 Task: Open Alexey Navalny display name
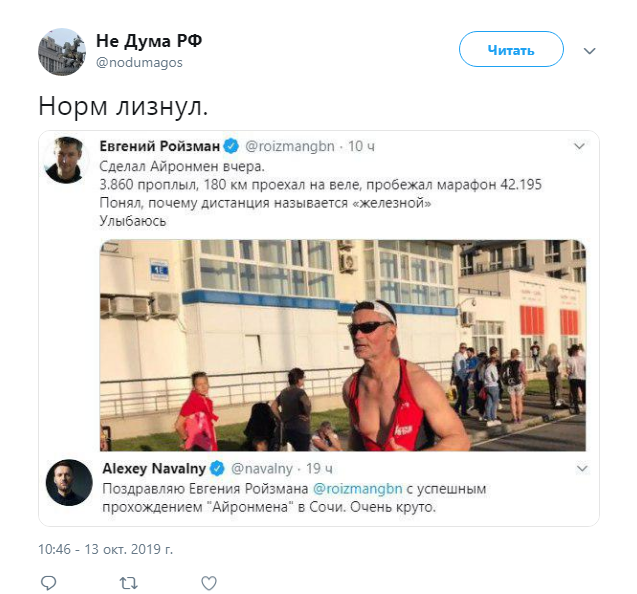(154, 468)
